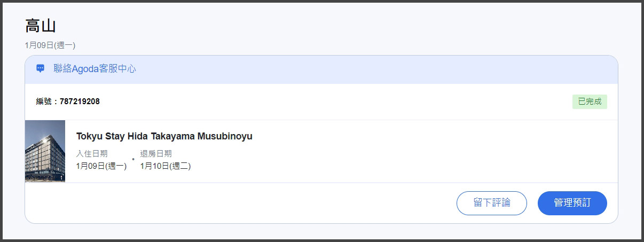
Task: Click the empty area of the blue customer service banner
Action: [x=374, y=69]
